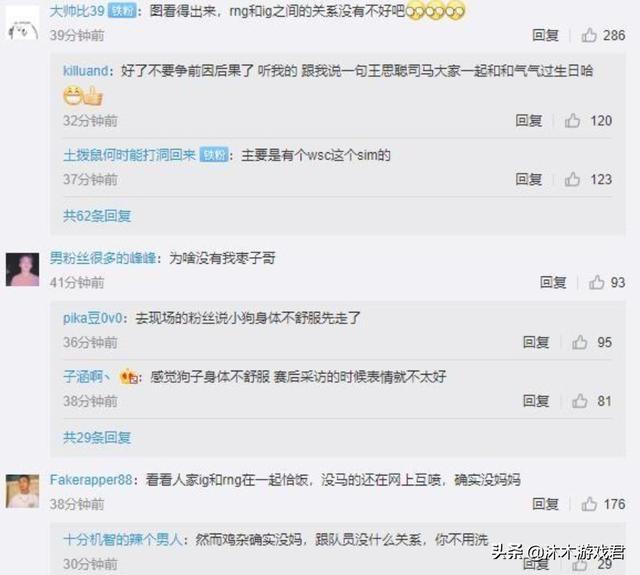Thumbs-up 子涵啊's reply with 81 likes
640x575 pixels.
click(x=580, y=401)
